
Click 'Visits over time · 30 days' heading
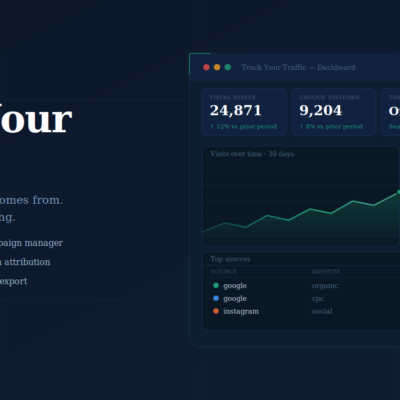coord(252,154)
